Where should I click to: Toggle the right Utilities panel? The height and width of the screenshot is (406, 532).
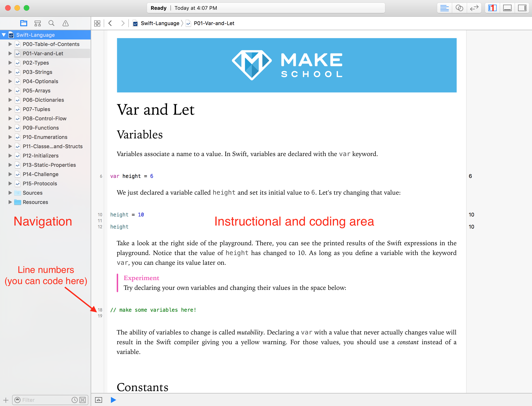[x=522, y=8]
